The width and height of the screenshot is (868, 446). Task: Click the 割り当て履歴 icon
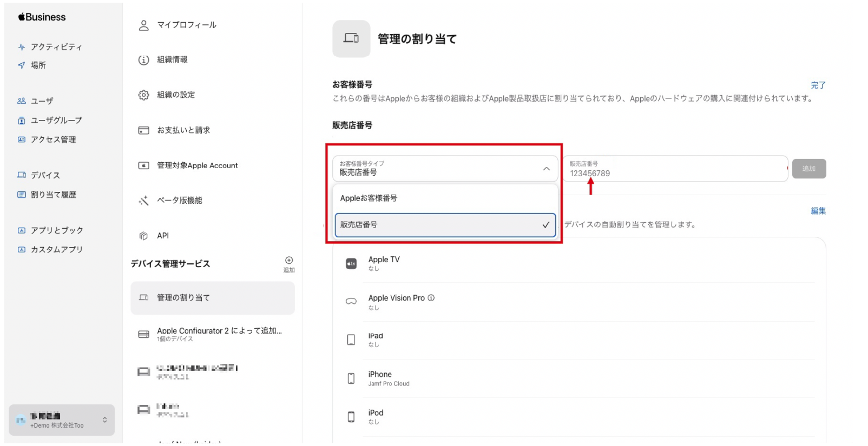(22, 195)
